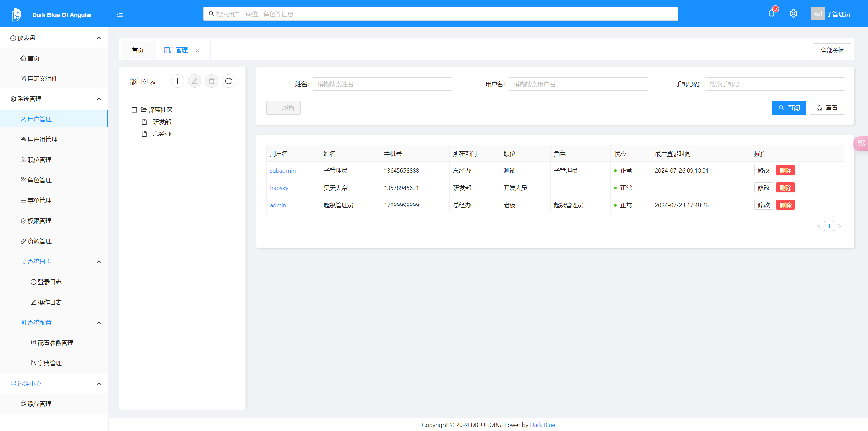Focus the 手机号码 search input
This screenshot has width=868, height=431.
774,84
